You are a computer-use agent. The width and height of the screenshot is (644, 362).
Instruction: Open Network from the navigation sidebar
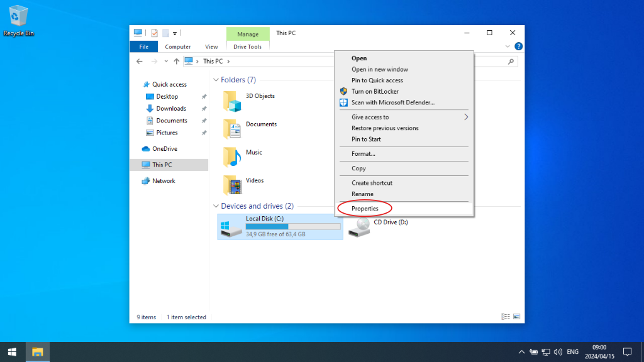pos(162,180)
